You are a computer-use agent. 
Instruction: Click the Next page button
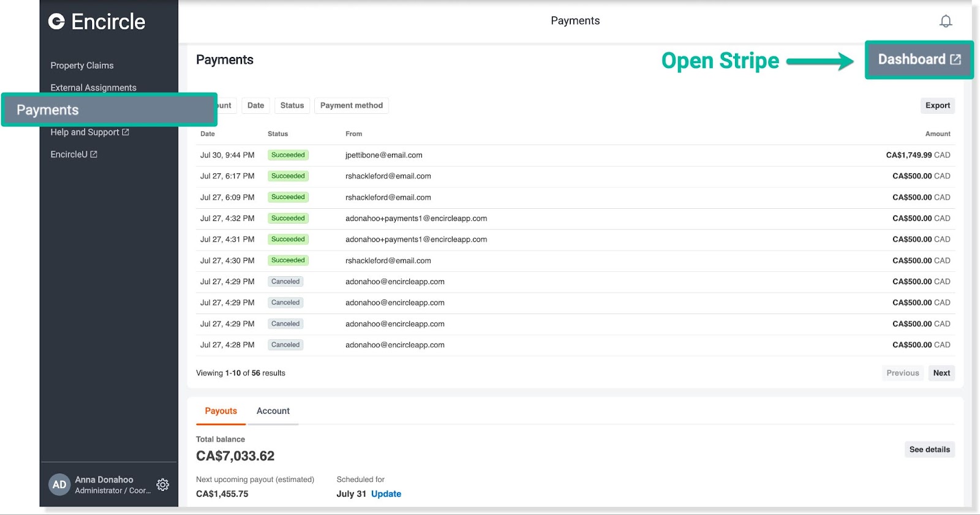[x=941, y=373]
